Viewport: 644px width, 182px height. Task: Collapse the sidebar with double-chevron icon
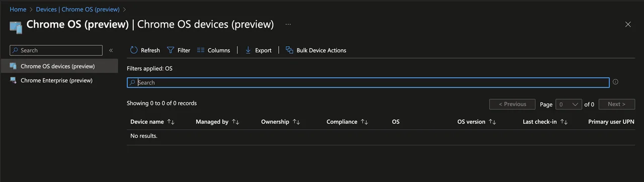click(x=111, y=50)
